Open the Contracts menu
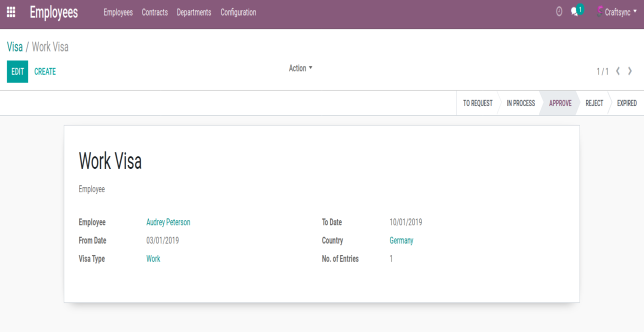Viewport: 644px width, 332px height. pyautogui.click(x=154, y=12)
